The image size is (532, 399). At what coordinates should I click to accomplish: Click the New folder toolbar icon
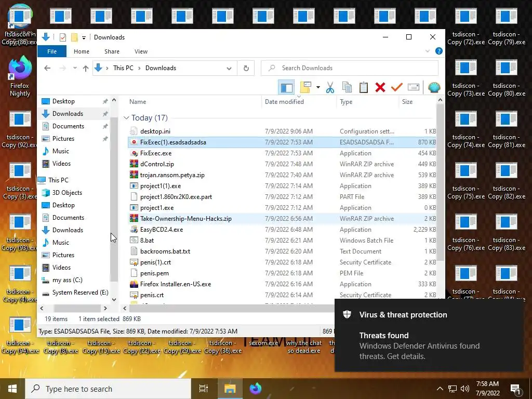(305, 87)
